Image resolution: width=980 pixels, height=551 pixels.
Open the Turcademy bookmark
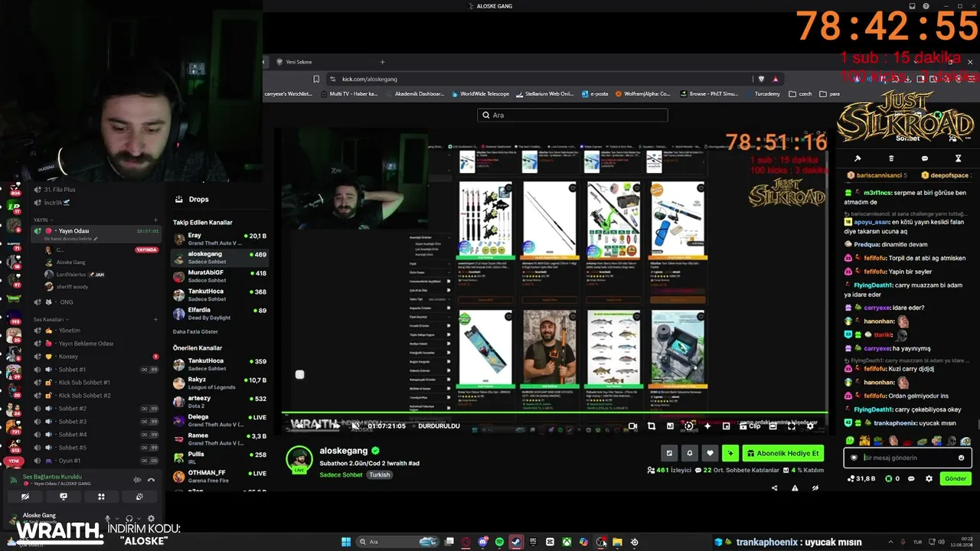tap(763, 94)
